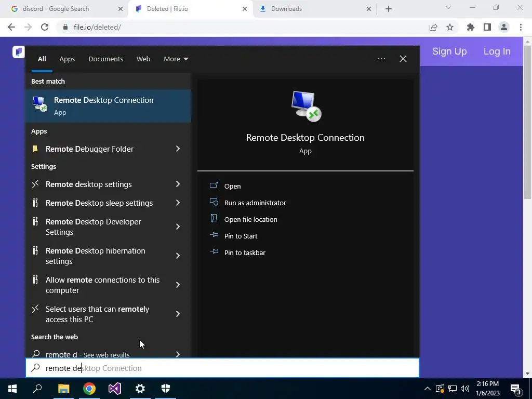Viewport: 532px width, 399px height.
Task: Show hidden system tray icons
Action: [428, 389]
